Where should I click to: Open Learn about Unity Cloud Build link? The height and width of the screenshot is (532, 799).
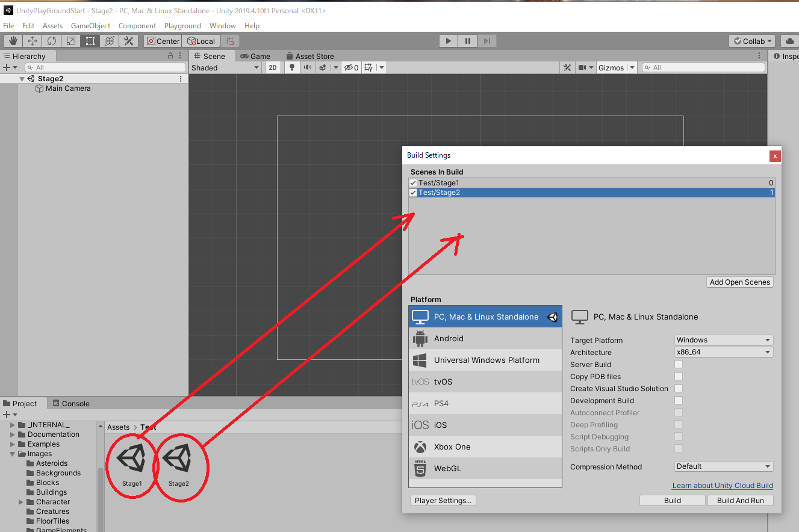(723, 486)
